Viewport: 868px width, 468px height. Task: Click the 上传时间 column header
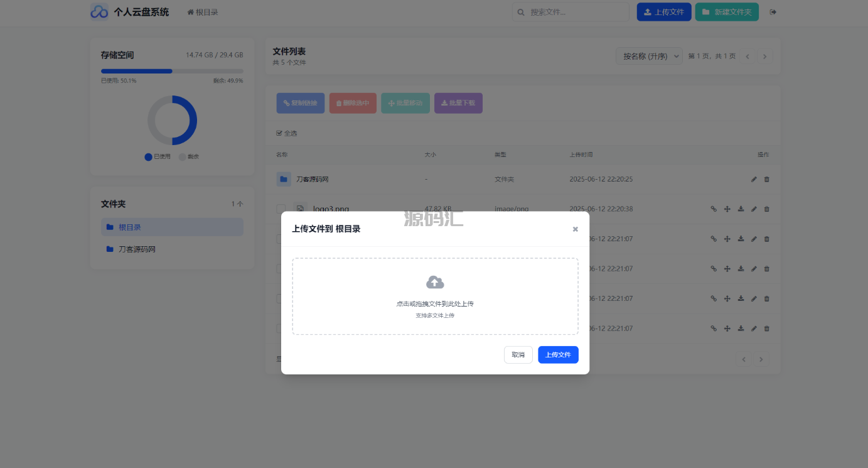(581, 155)
